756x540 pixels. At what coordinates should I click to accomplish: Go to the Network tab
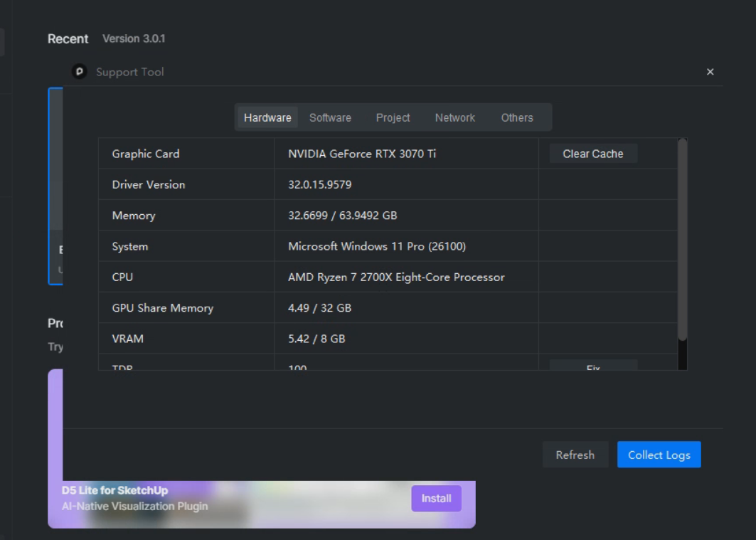454,117
